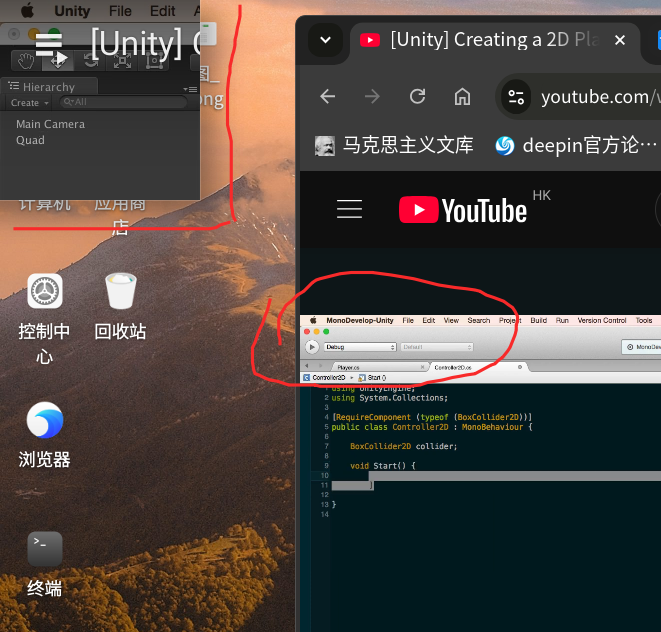Click MonoDevelop run play button

(312, 347)
